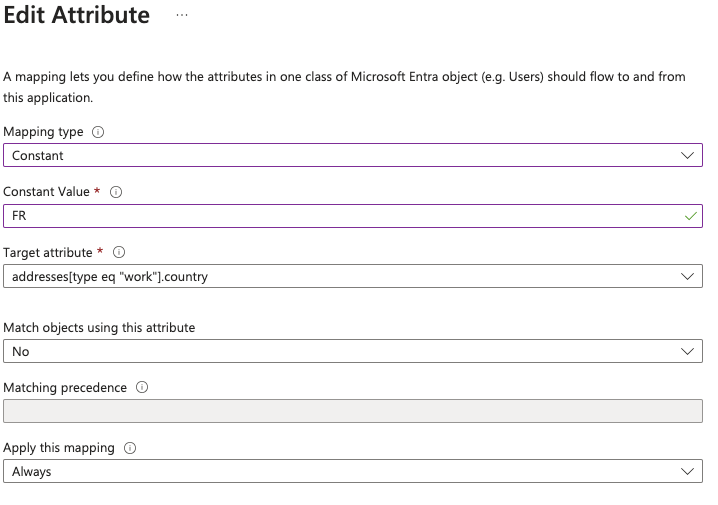This screenshot has height=505, width=718.
Task: Click the green validation checkmark in Constant Value
Action: 691,216
